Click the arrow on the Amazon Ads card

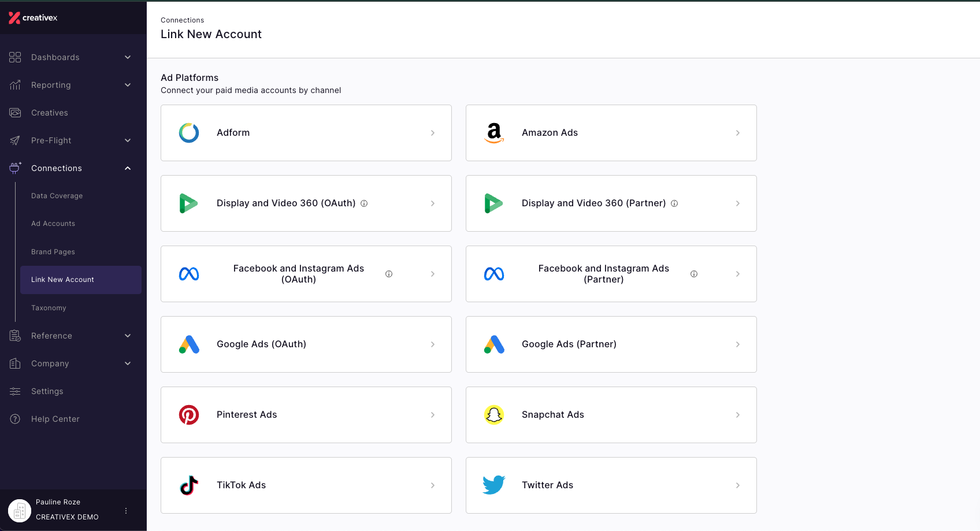[738, 133]
